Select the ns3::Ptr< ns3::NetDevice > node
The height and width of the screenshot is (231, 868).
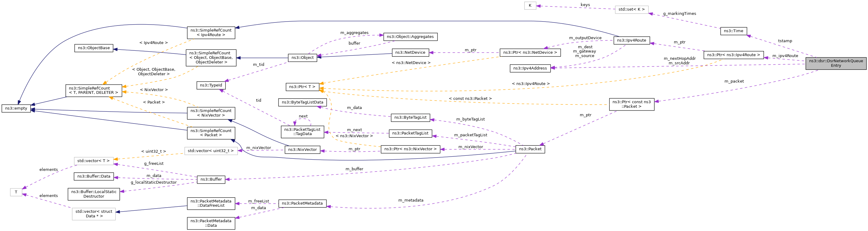click(530, 53)
